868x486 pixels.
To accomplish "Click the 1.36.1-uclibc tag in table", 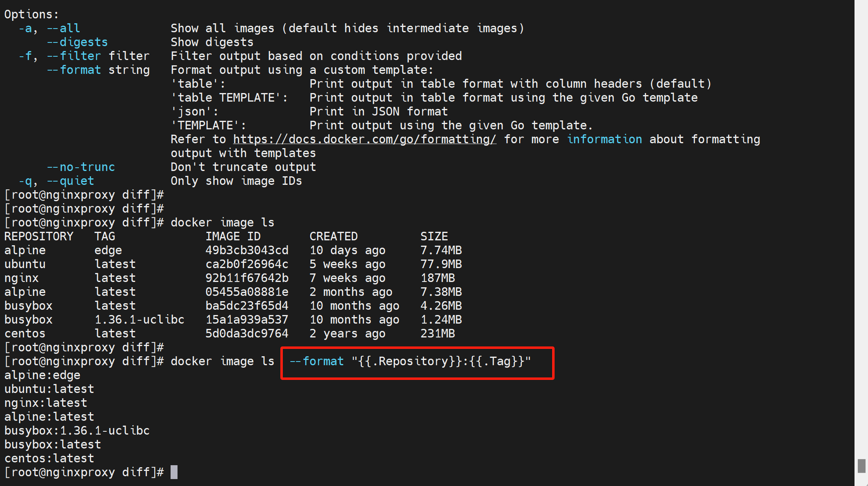I will (139, 320).
